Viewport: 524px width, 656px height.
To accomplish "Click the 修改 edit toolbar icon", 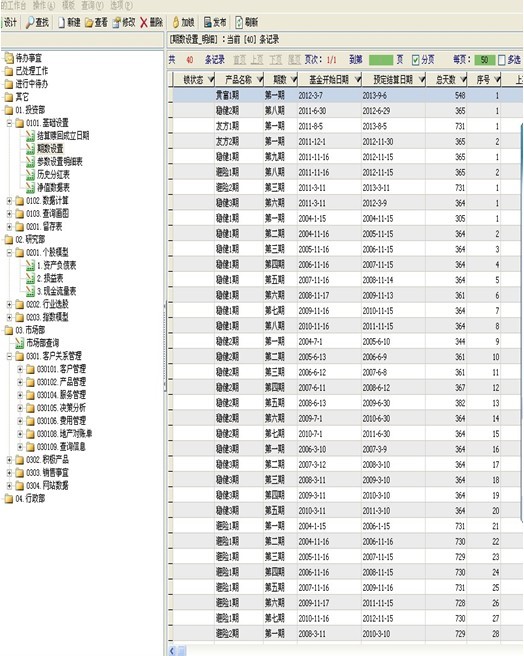I will click(x=116, y=22).
